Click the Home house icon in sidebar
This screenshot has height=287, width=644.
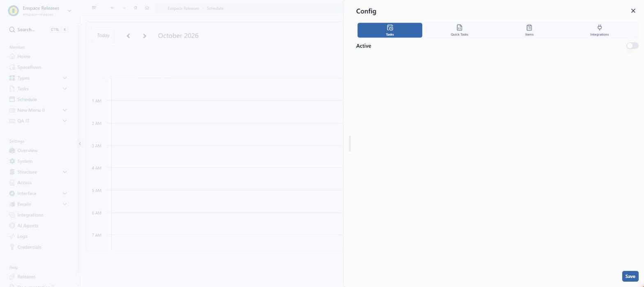[x=12, y=56]
